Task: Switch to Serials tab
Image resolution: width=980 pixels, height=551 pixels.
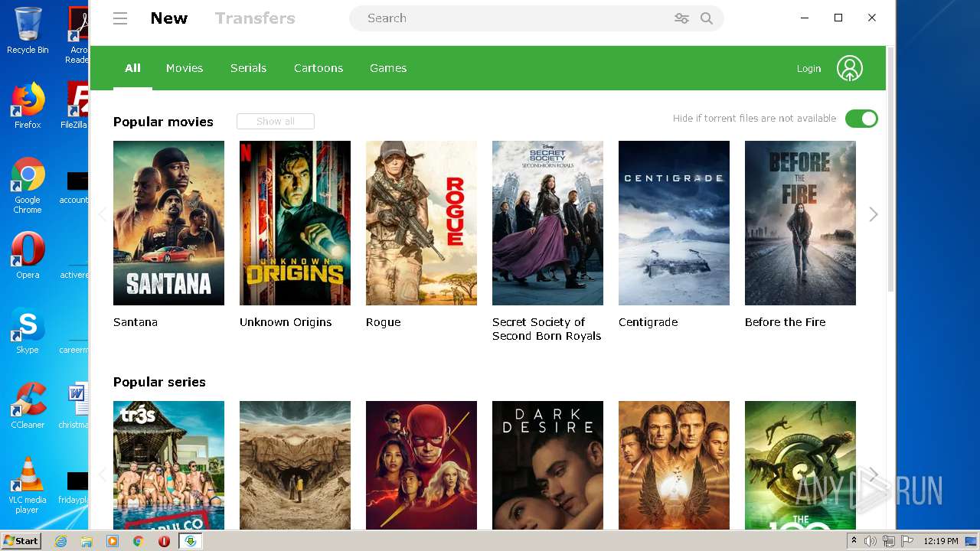Action: [x=248, y=68]
